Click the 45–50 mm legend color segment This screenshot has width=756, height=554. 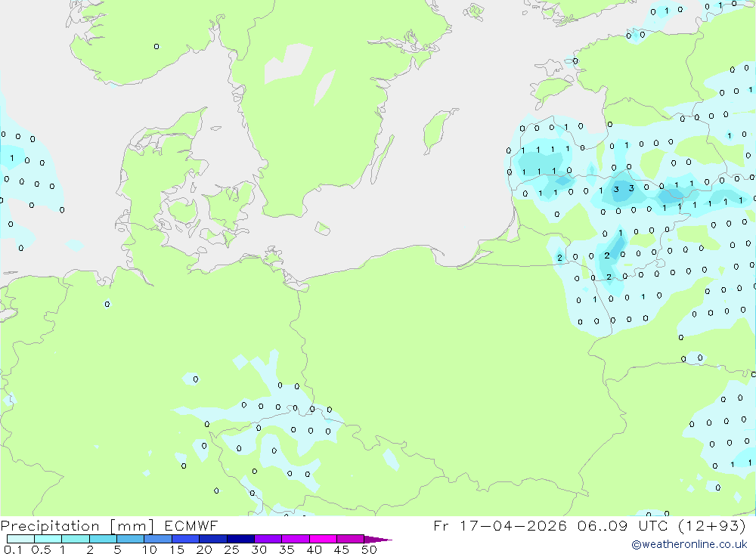[x=351, y=539]
